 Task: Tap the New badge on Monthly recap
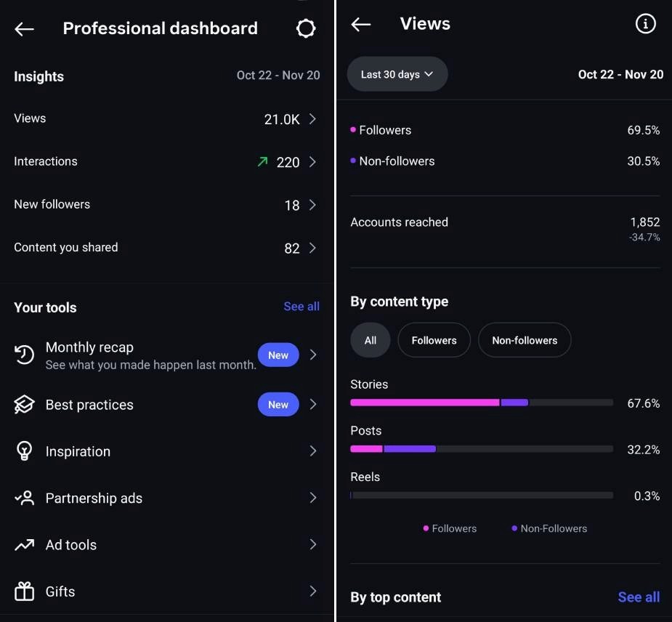click(278, 355)
